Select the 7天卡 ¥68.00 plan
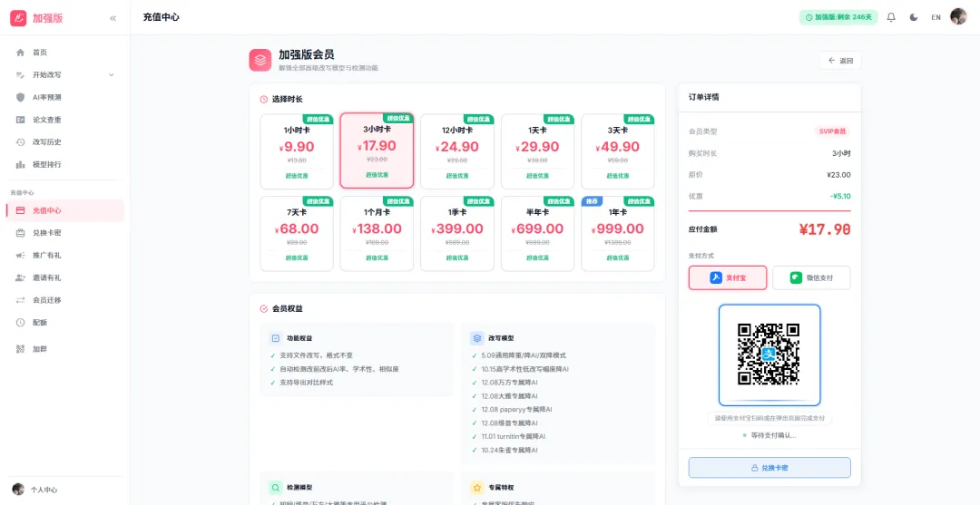980x505 pixels. pyautogui.click(x=297, y=234)
